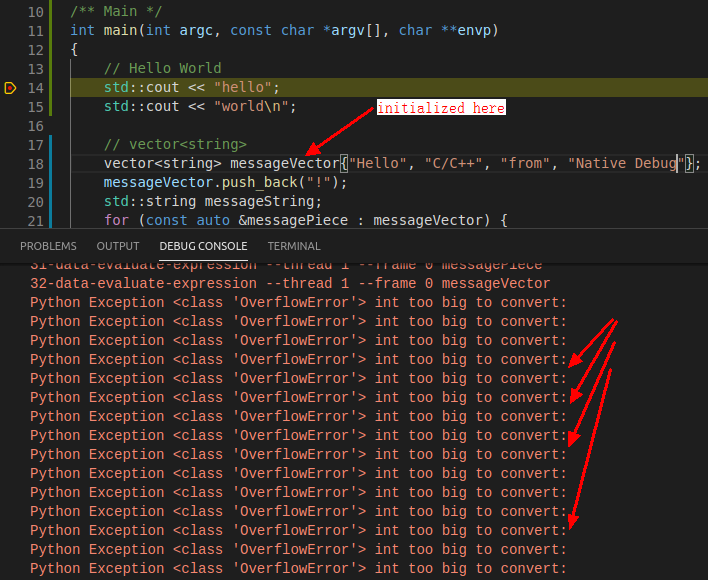Click line number 15 in the gutter
Screen dimensions: 708x580
[36, 107]
